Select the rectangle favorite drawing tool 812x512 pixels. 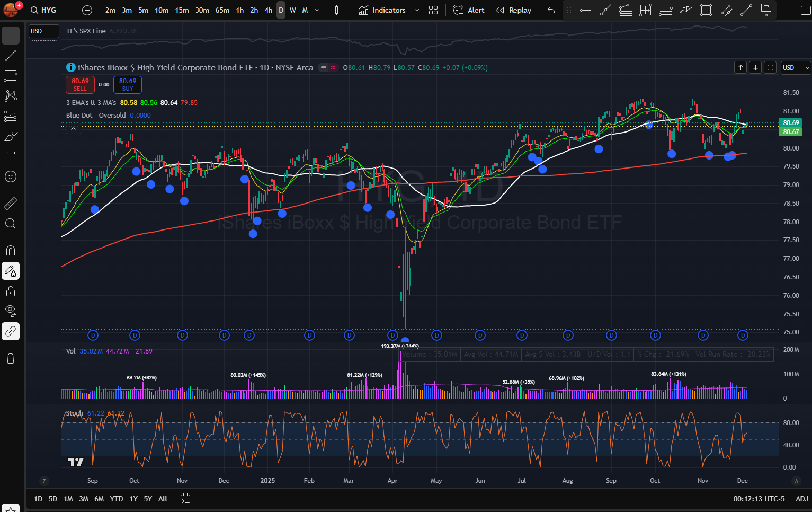pos(706,10)
